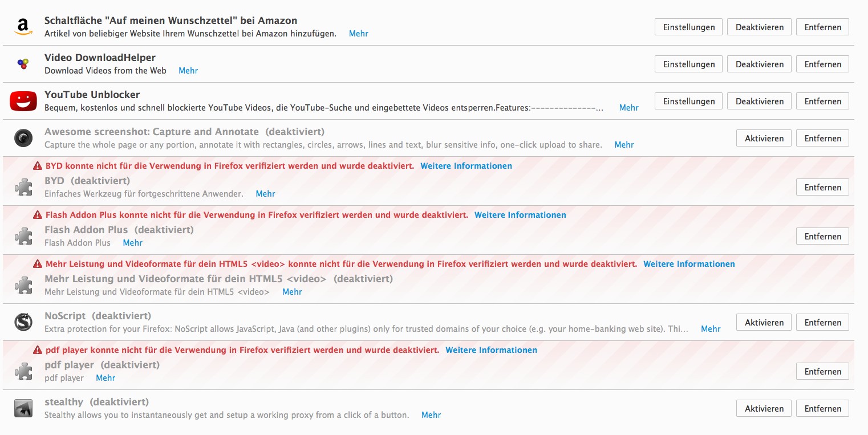Click the HTML5 video add-on puzzle icon
The height and width of the screenshot is (435, 868).
point(23,285)
